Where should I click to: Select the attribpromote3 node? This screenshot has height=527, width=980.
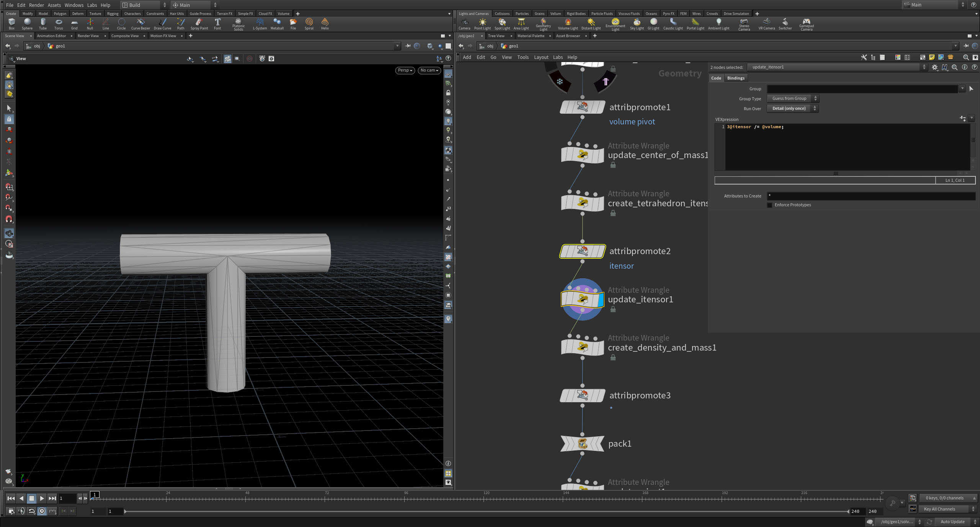click(x=582, y=395)
